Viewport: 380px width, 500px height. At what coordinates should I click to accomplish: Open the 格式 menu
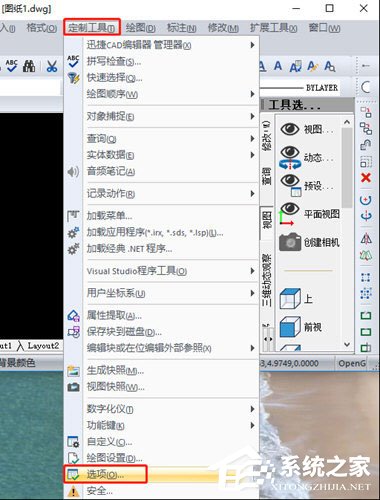(42, 28)
